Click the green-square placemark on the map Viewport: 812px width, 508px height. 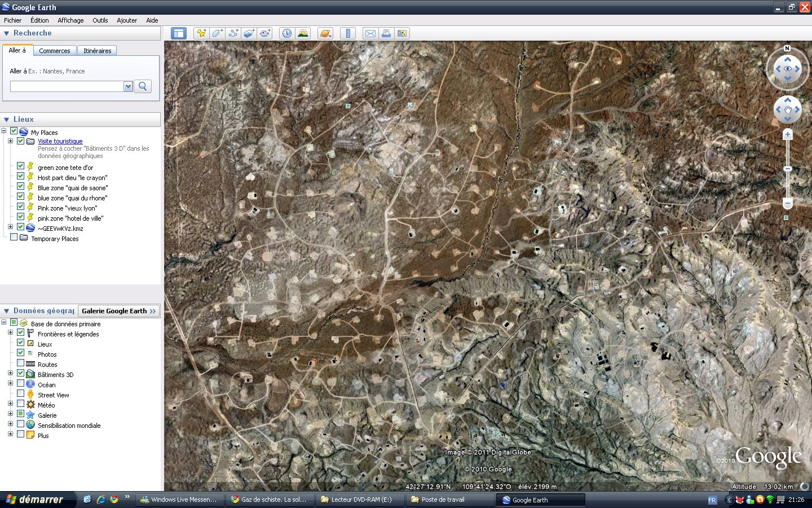click(x=348, y=106)
